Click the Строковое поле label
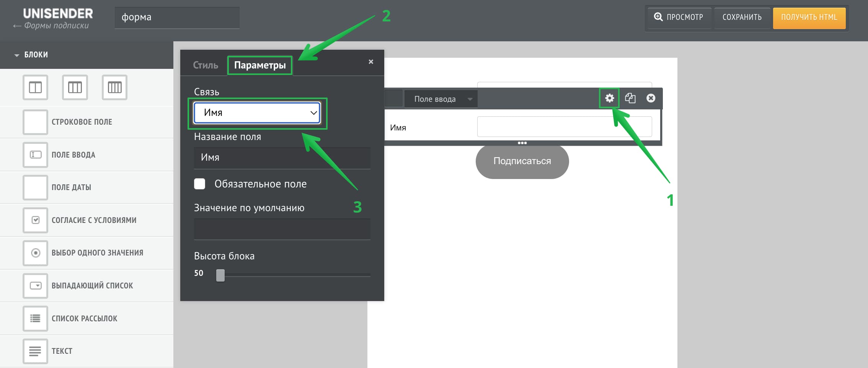The image size is (868, 368). point(82,122)
